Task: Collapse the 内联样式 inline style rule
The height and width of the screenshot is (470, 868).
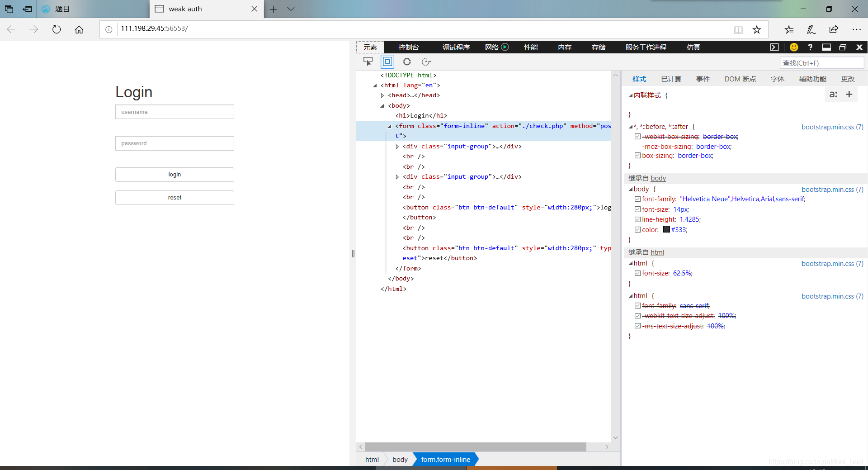Action: click(631, 95)
